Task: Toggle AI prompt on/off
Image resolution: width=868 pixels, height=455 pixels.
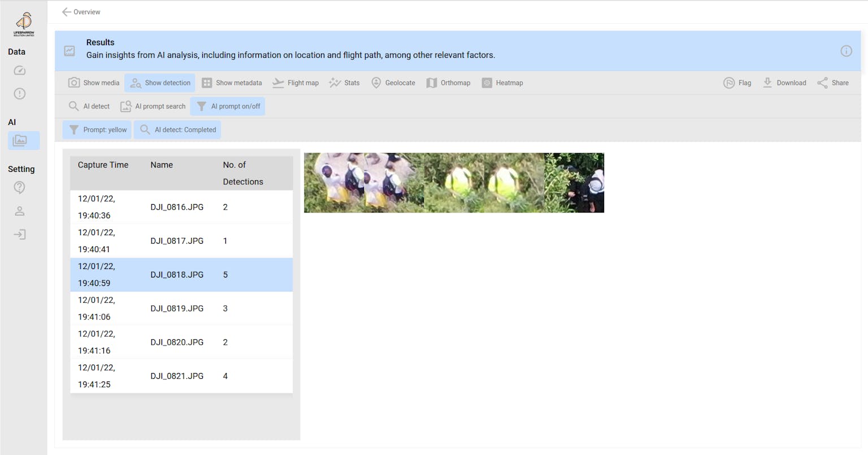Action: click(228, 106)
